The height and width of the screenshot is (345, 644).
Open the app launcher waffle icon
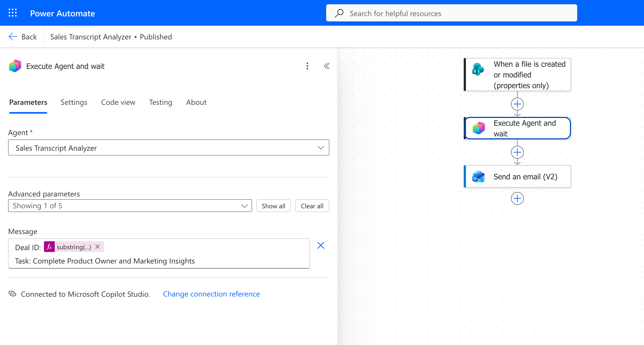[13, 13]
